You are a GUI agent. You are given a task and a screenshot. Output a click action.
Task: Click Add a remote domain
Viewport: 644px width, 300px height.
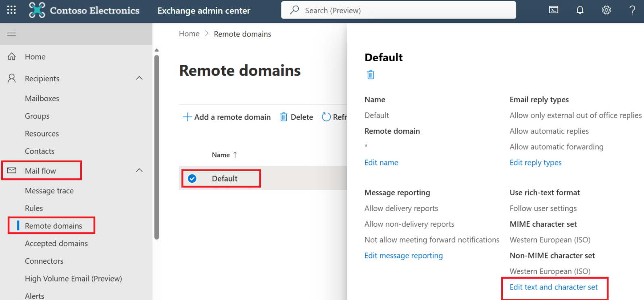pyautogui.click(x=227, y=117)
